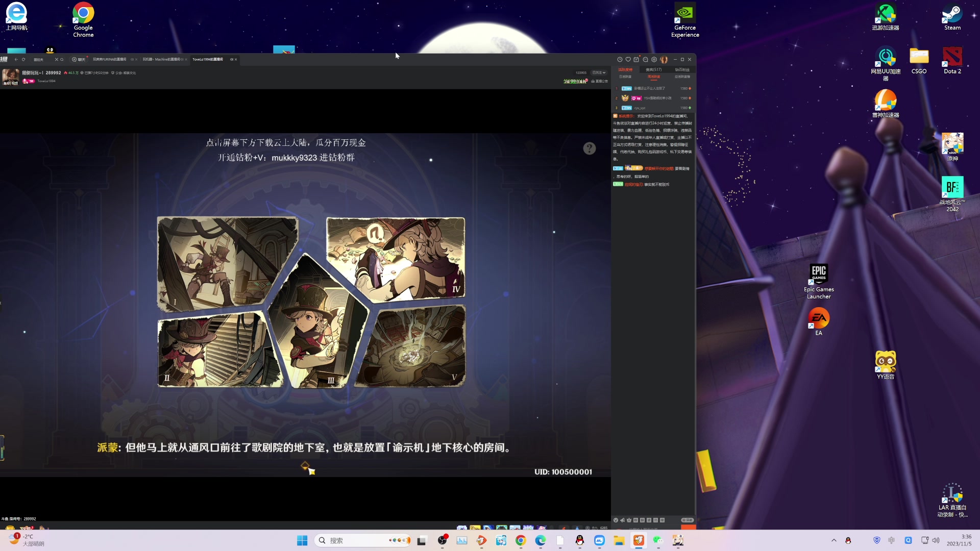Go back with the arrow button
This screenshot has height=551, width=980.
[16, 59]
